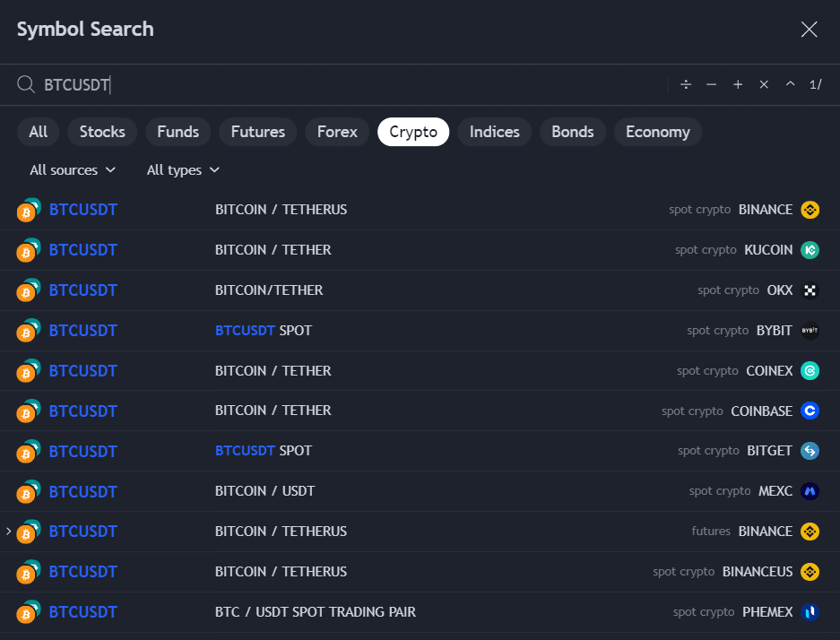Select BTCUSDT symbol on COINEX

tap(83, 370)
